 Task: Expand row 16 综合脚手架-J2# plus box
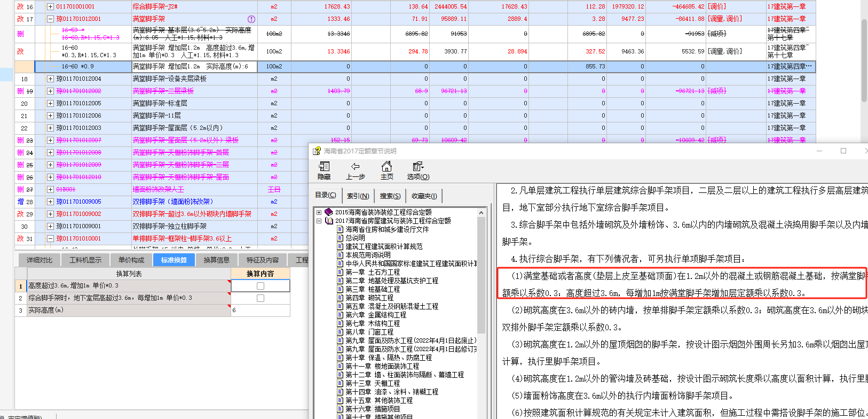50,7
